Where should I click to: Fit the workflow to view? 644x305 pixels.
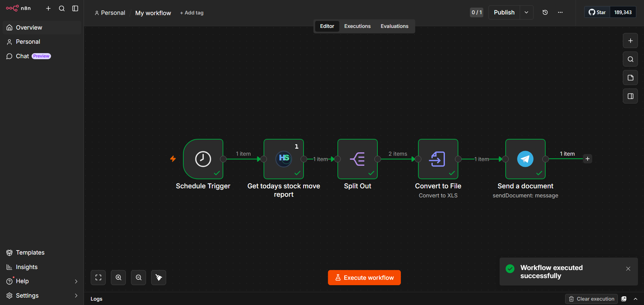98,277
